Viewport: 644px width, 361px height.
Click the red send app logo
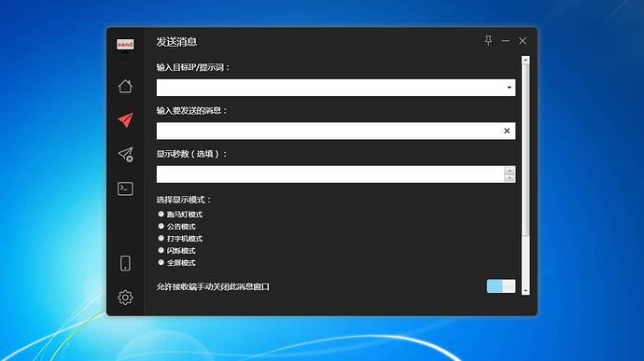click(x=125, y=45)
